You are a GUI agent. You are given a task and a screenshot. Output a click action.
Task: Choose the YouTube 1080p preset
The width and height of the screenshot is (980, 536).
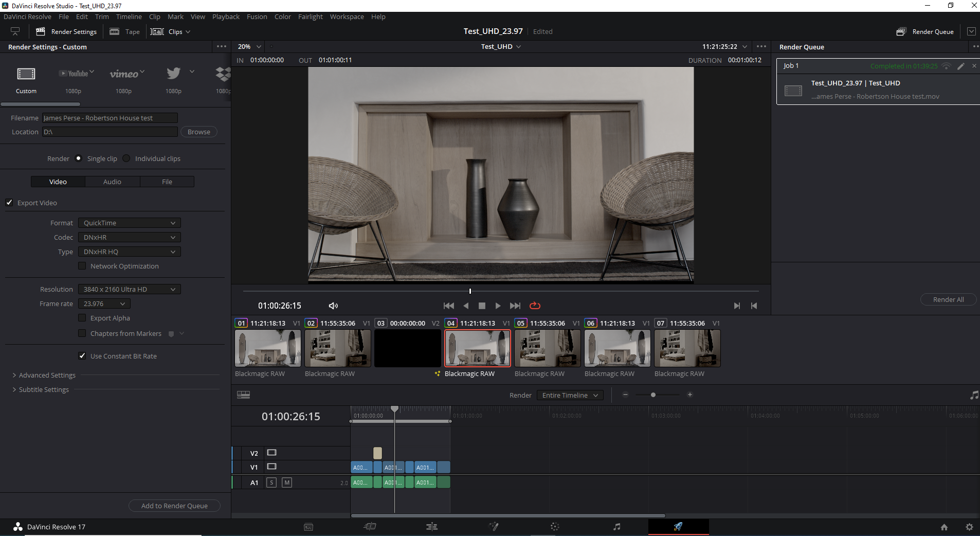tap(76, 74)
